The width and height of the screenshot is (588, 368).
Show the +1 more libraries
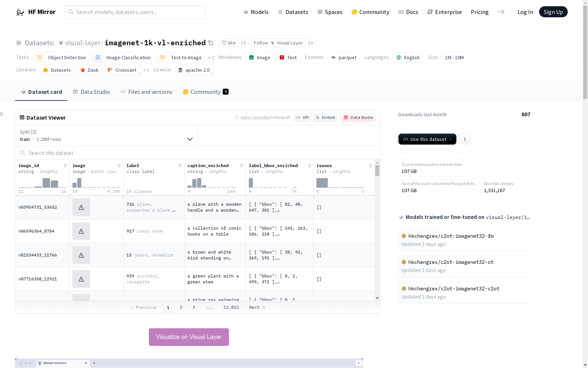(x=146, y=70)
